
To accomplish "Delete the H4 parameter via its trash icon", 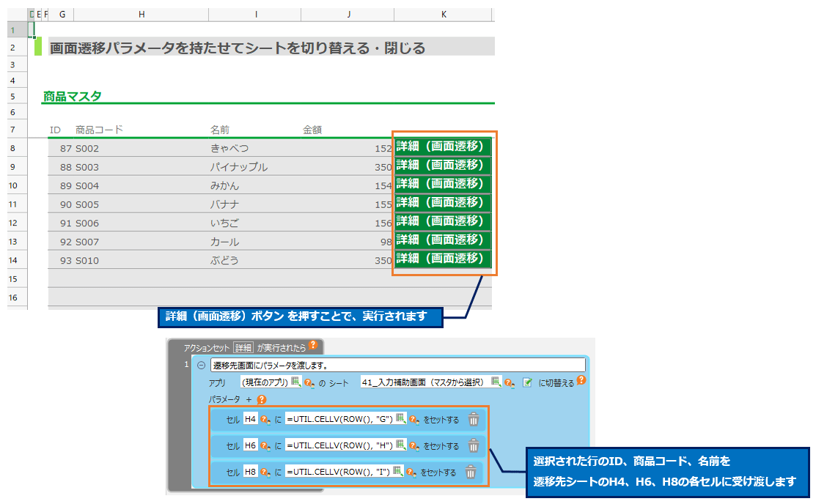I will pyautogui.click(x=474, y=420).
